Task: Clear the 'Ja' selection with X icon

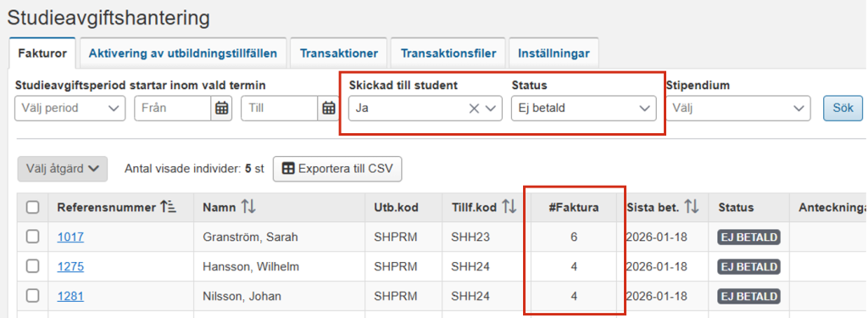Action: coord(474,109)
